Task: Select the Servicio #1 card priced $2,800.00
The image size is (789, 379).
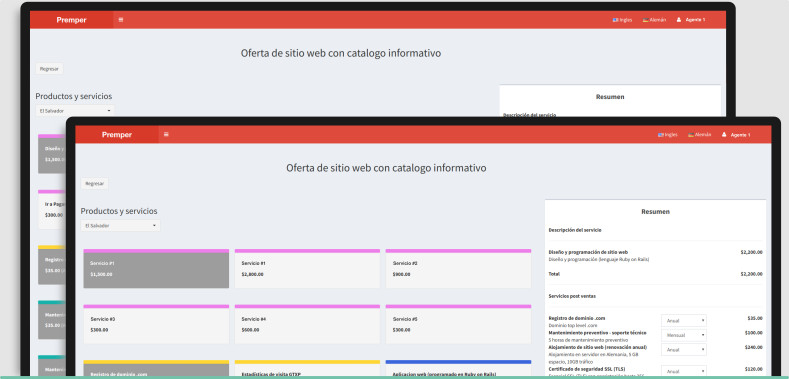Action: [x=307, y=269]
